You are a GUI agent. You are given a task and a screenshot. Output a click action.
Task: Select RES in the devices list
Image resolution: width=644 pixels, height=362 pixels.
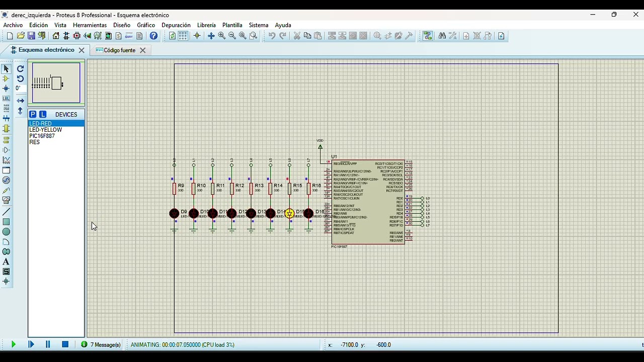click(x=56, y=142)
